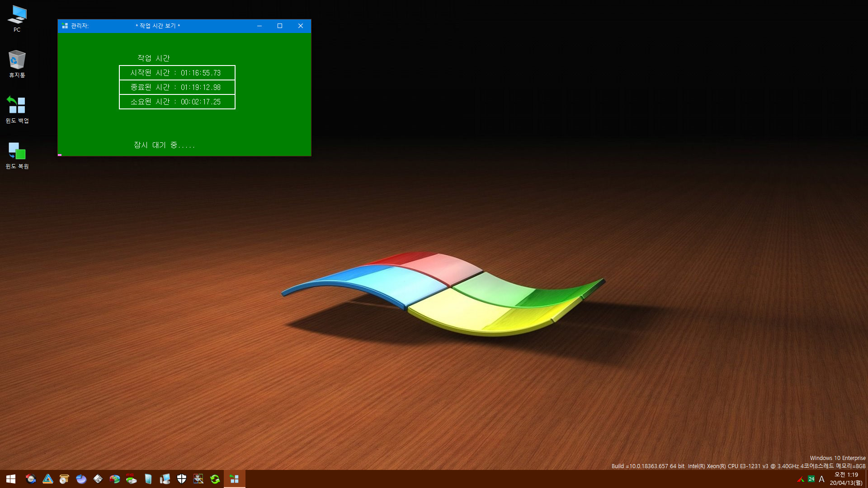Viewport: 868px width, 488px height.
Task: Switch to the active 윈도 백업 taskbar window
Action: 234,479
